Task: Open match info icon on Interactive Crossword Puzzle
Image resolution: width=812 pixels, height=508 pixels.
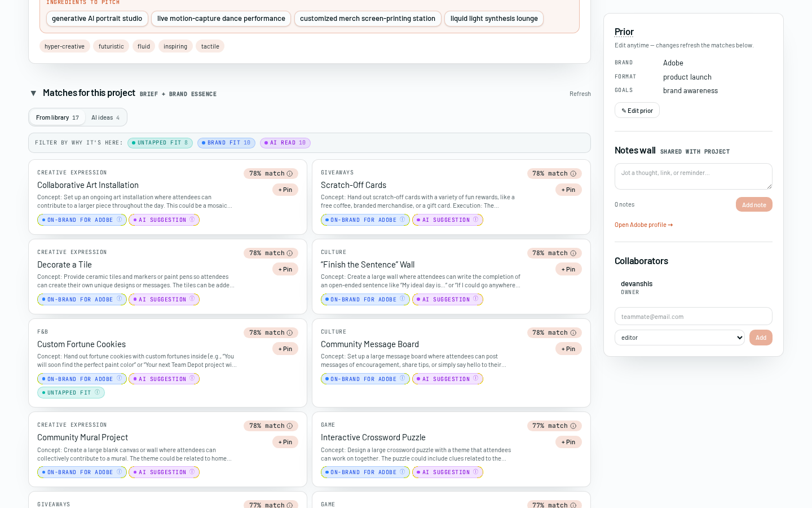Action: tap(573, 426)
